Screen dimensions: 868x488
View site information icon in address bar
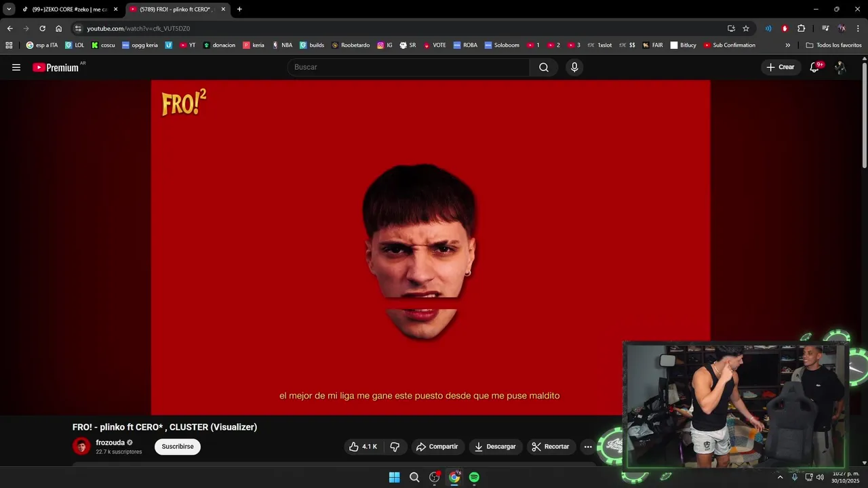coord(78,28)
